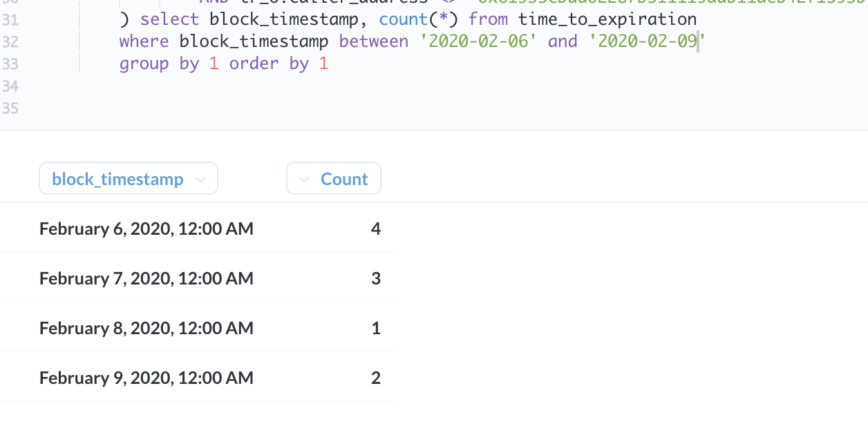Select the from keyword on line 31
The image size is (868, 435).
tap(487, 19)
